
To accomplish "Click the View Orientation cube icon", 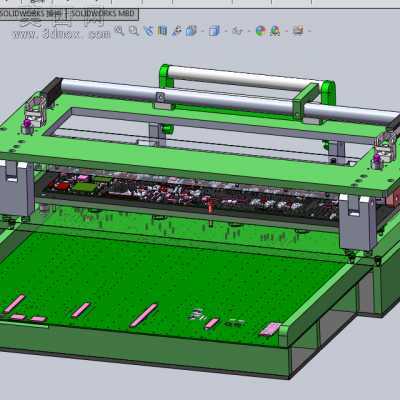I will click(x=191, y=31).
